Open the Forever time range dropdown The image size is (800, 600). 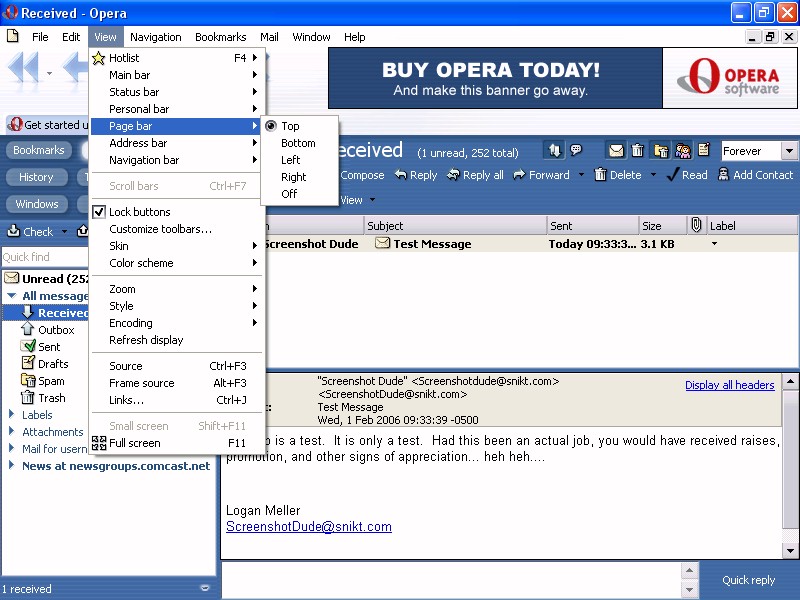tap(789, 151)
